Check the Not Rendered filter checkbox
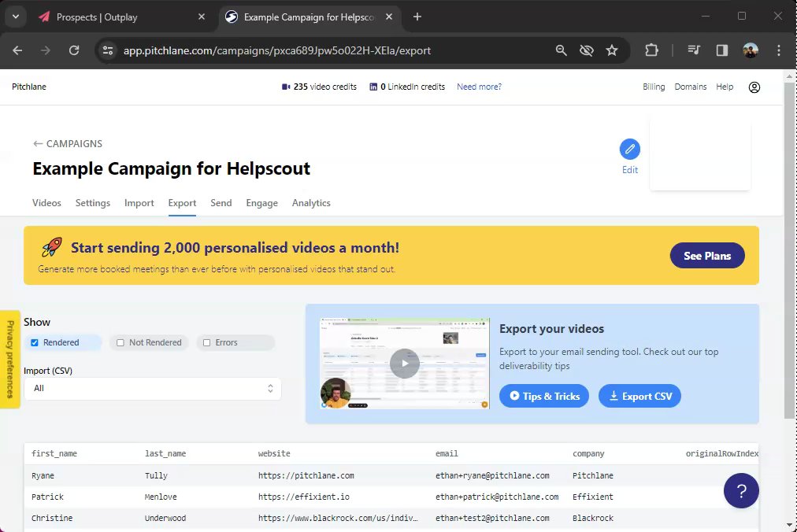 point(120,342)
